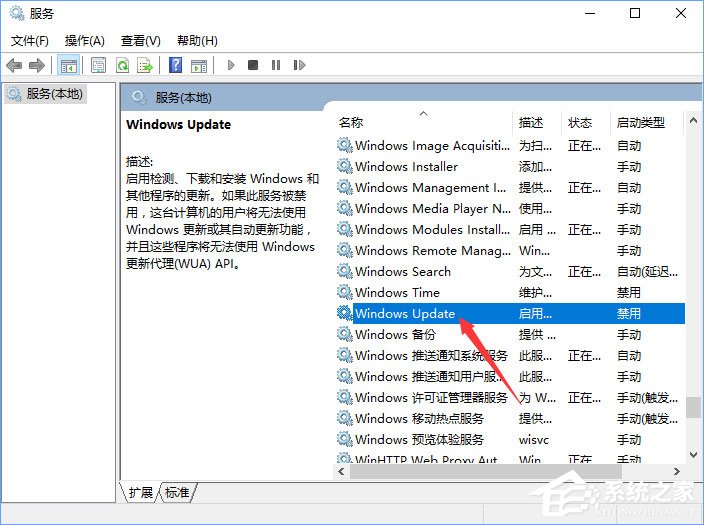Viewport: 704px width, 525px height.
Task: Switch to the 扩展 tab
Action: pyautogui.click(x=140, y=493)
